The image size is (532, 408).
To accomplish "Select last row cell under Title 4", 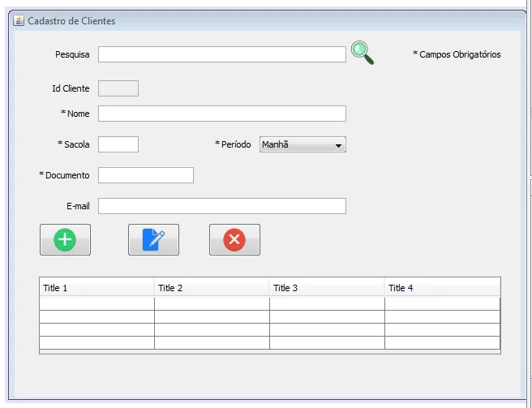I will pos(442,342).
